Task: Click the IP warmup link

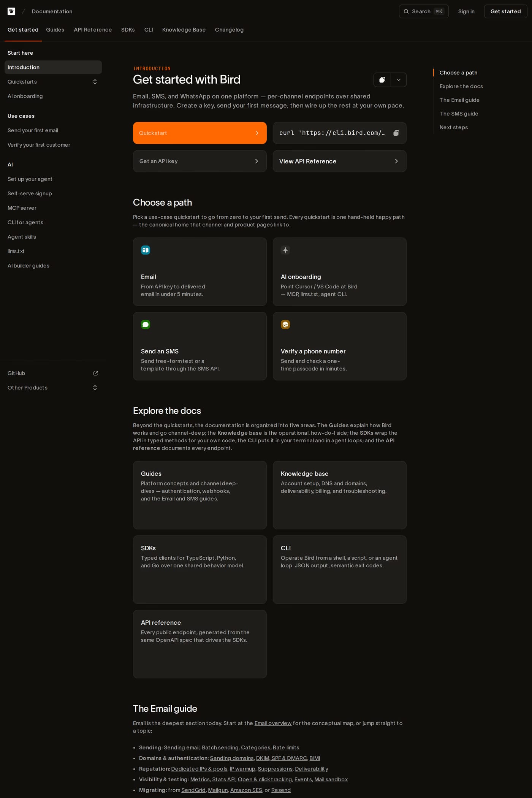Action: 242,769
